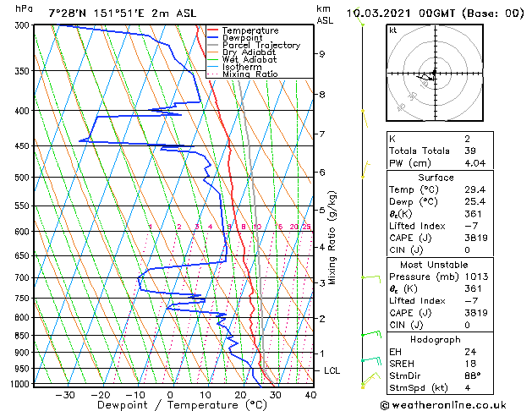This screenshot has height=411, width=532.
Task: Click the '800' pressure level label
Action: [24, 318]
